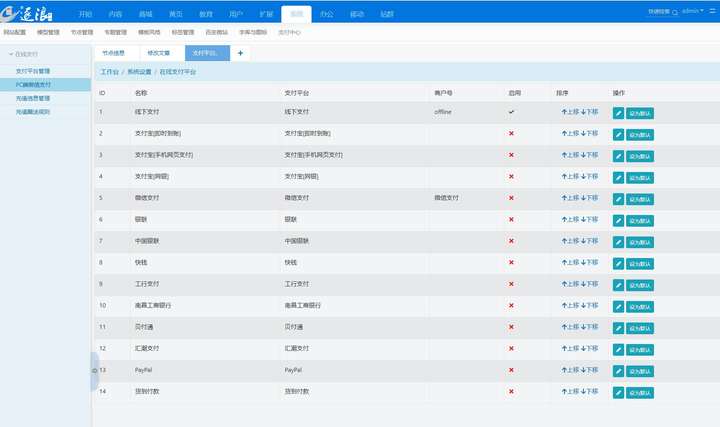Click 设为默认 button for 快钱
The width and height of the screenshot is (720, 427).
[640, 264]
